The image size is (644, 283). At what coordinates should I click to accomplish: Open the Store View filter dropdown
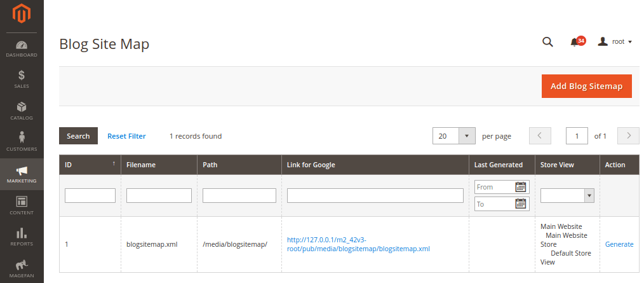coord(567,196)
